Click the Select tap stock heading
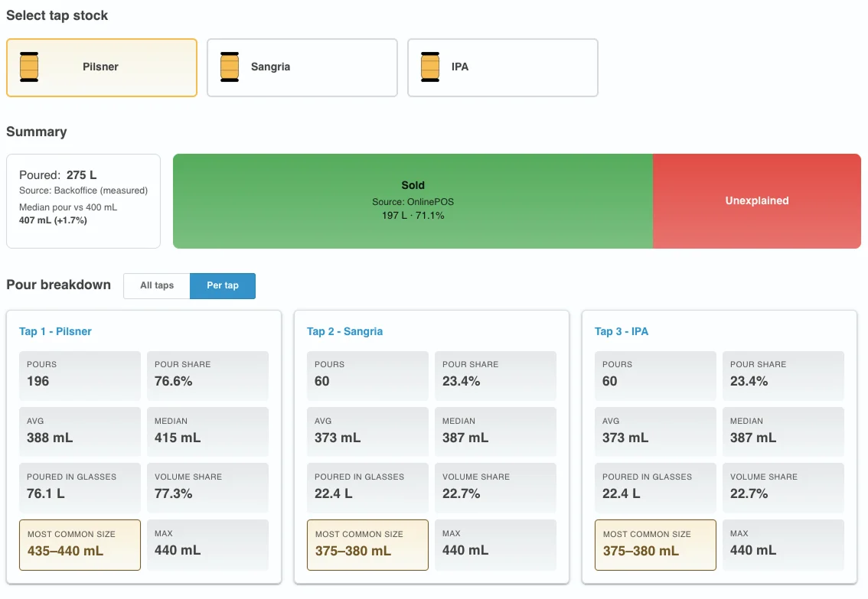 point(57,15)
